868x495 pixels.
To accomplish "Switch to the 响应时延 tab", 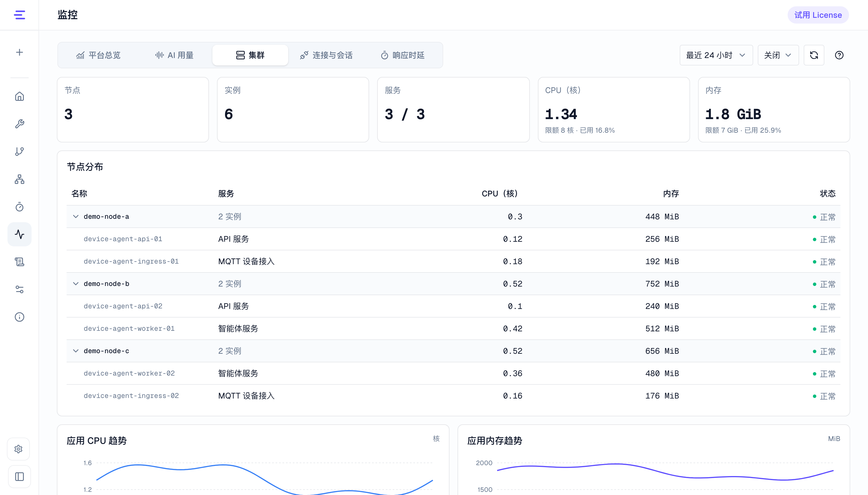I will point(402,55).
